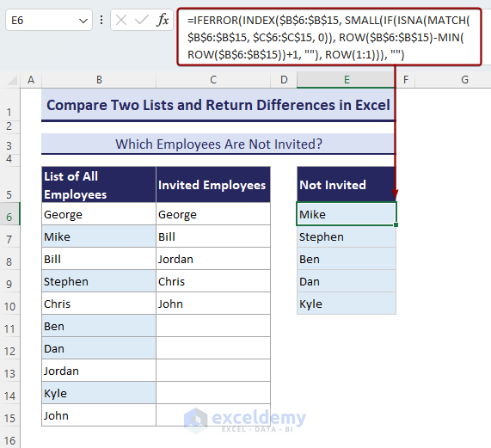Click John in Invited Employees column
Screen dimensions: 491x448
(213, 304)
